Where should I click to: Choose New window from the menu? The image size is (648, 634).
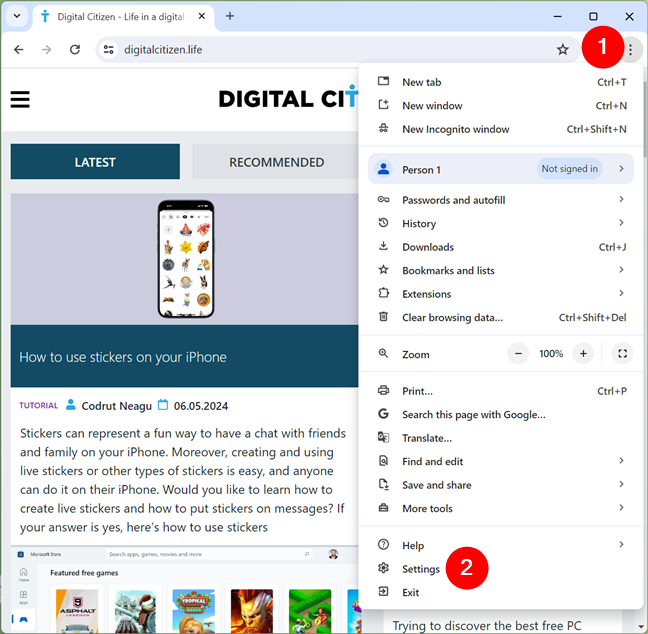point(501,105)
